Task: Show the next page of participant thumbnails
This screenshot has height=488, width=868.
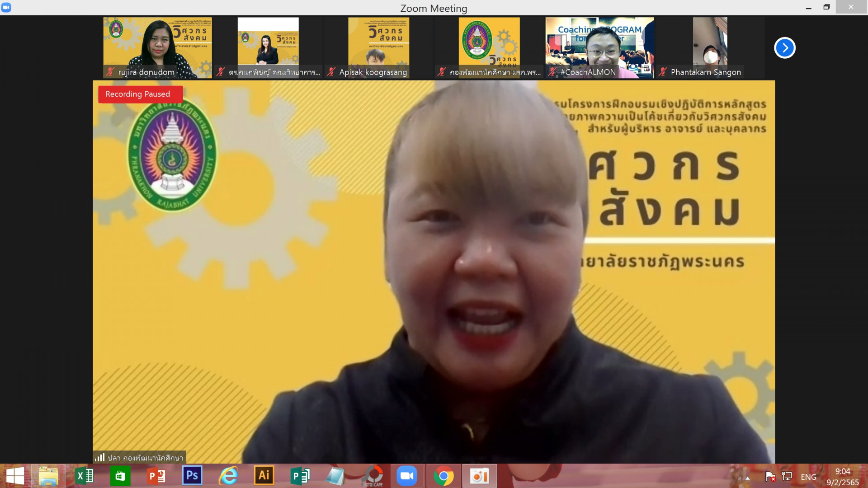Action: click(x=784, y=48)
